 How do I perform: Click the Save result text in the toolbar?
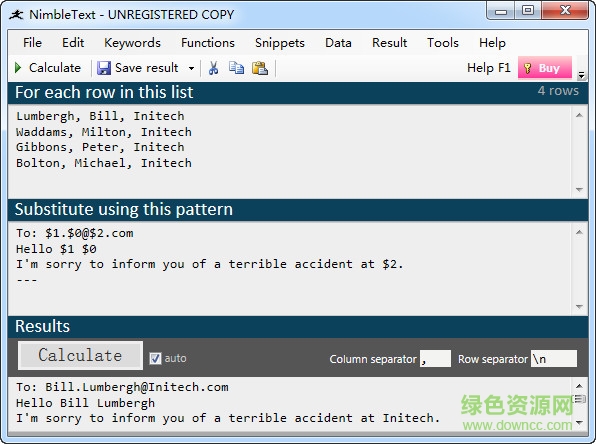coord(147,68)
